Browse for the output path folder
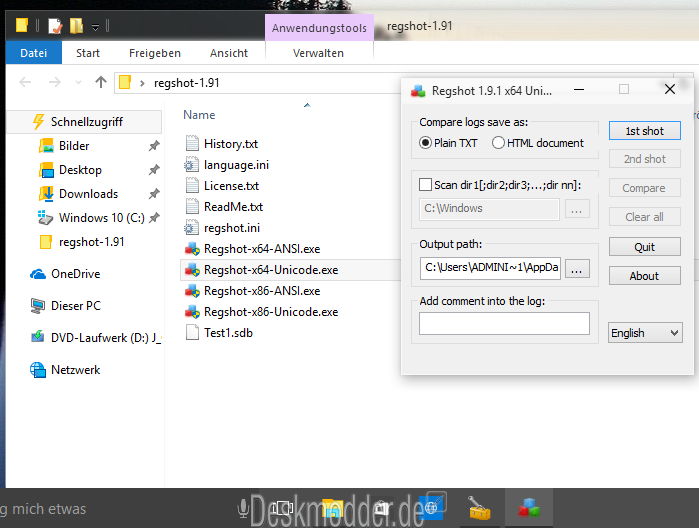Image resolution: width=699 pixels, height=528 pixels. click(577, 269)
